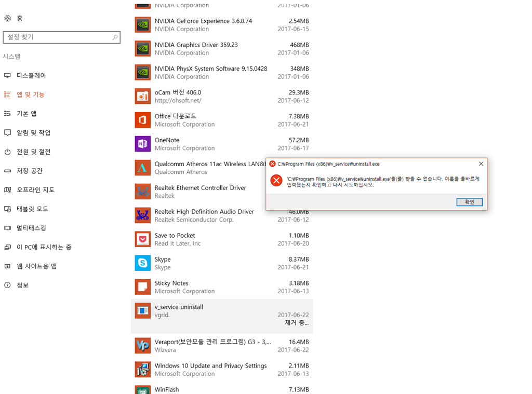Select 'NVIDIA GeForce Experience 3.6.0.74' entry text

point(203,21)
